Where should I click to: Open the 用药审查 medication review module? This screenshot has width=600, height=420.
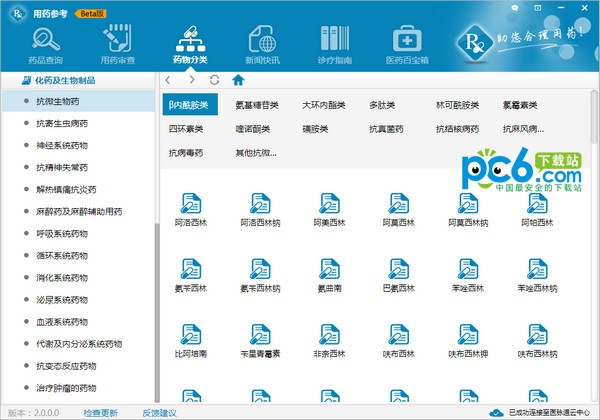117,45
